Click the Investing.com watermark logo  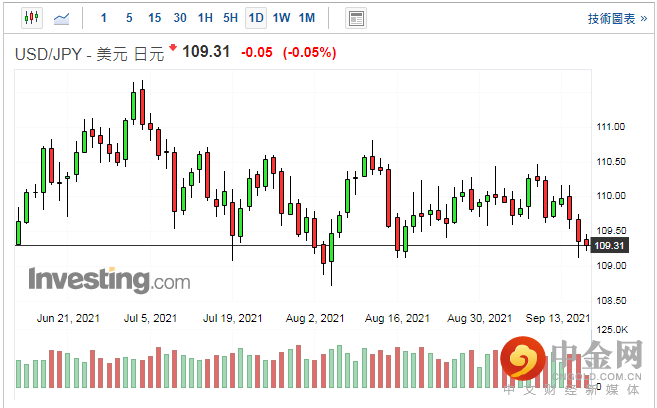(x=108, y=279)
